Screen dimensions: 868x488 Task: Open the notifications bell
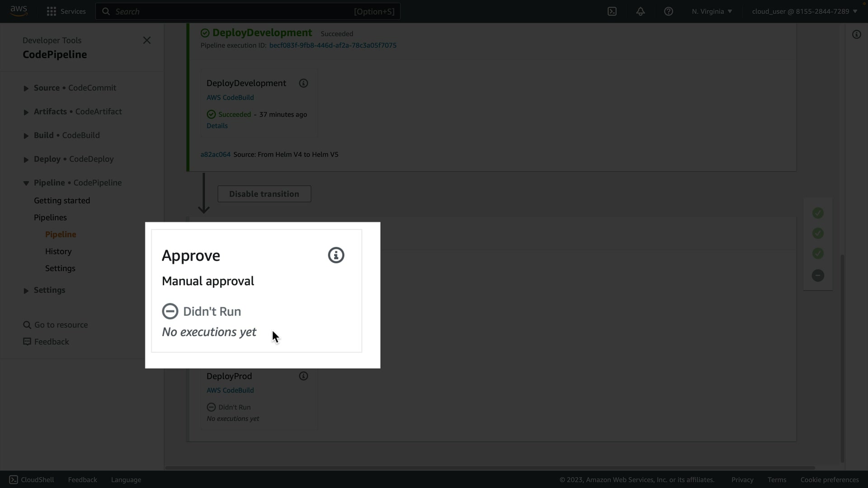click(640, 11)
